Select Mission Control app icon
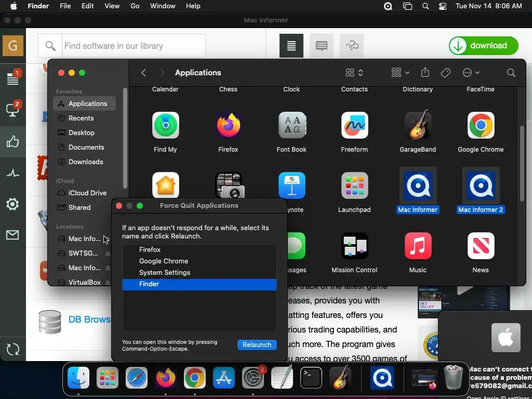 coord(354,246)
